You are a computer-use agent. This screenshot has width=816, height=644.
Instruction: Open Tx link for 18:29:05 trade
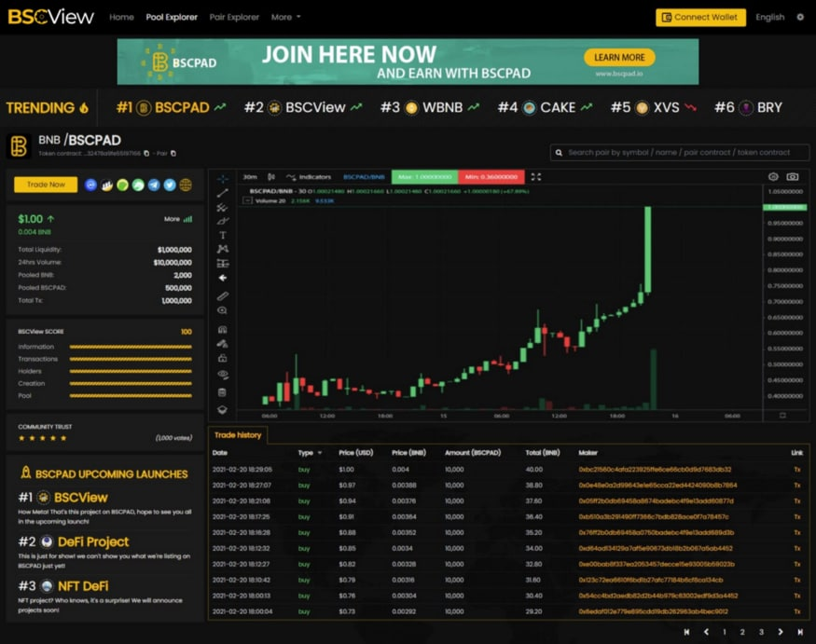796,469
